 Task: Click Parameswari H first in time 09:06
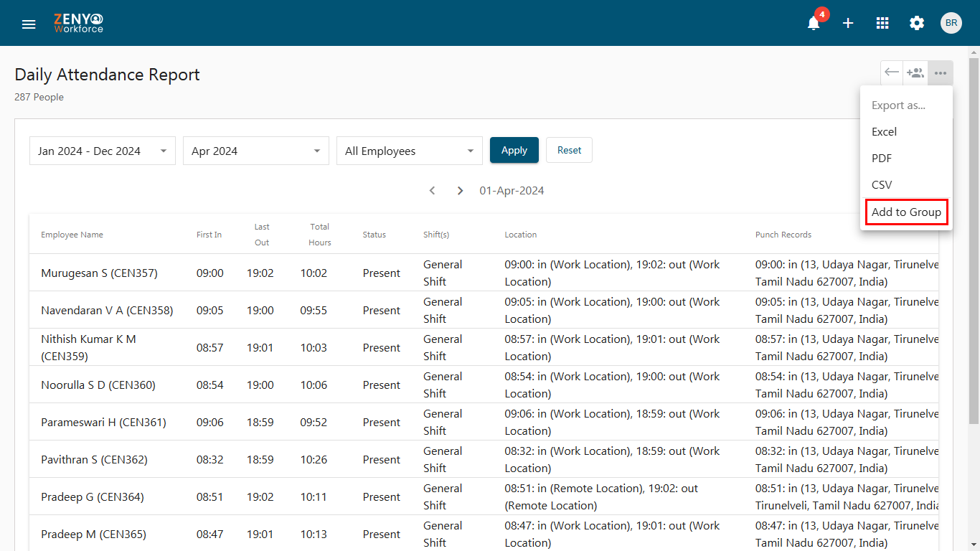click(x=209, y=423)
